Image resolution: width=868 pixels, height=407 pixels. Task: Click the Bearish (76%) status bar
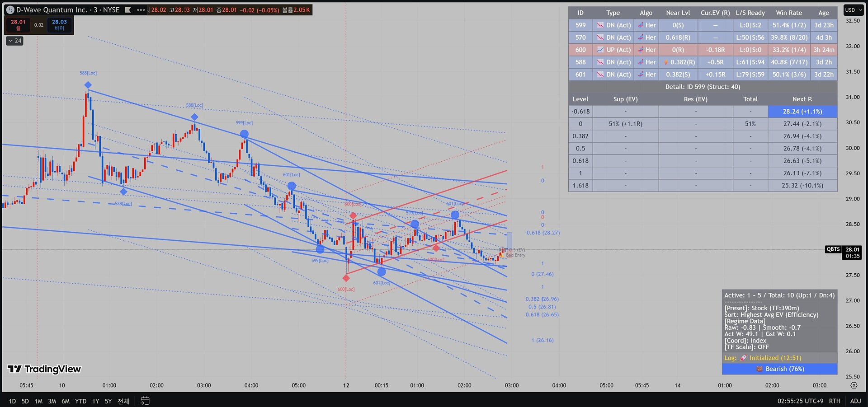(x=780, y=369)
